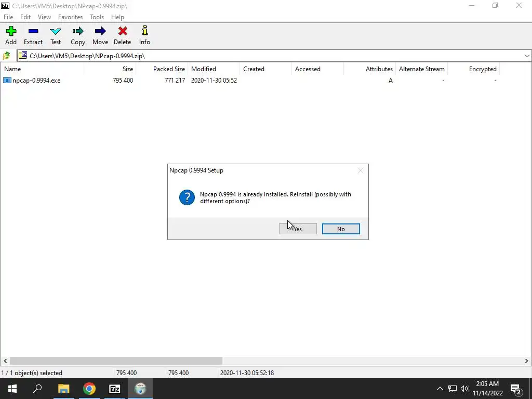Image resolution: width=532 pixels, height=399 pixels.
Task: Expand the address path dropdown
Action: [x=527, y=56]
